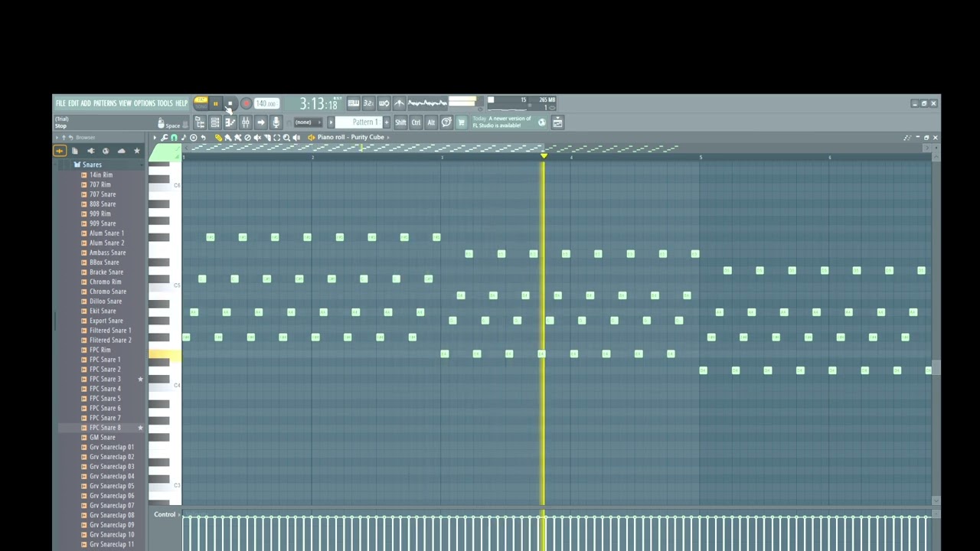Open the TOOLS menu
Screen dimensions: 980x551
(x=165, y=103)
